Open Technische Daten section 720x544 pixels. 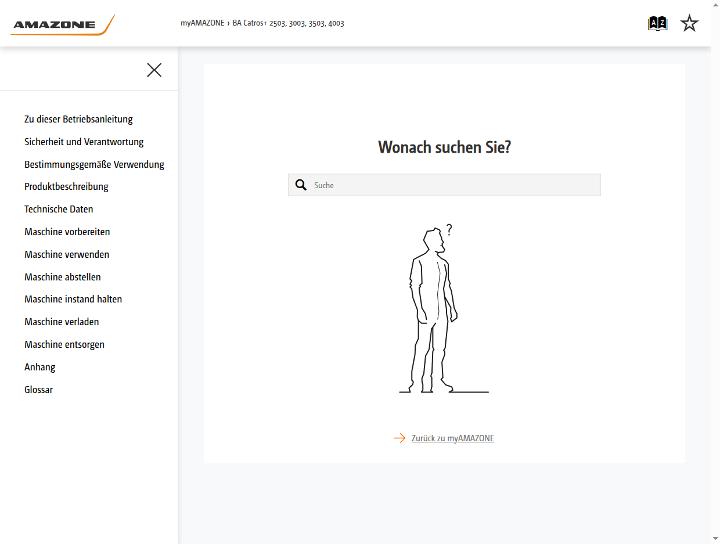click(x=59, y=209)
